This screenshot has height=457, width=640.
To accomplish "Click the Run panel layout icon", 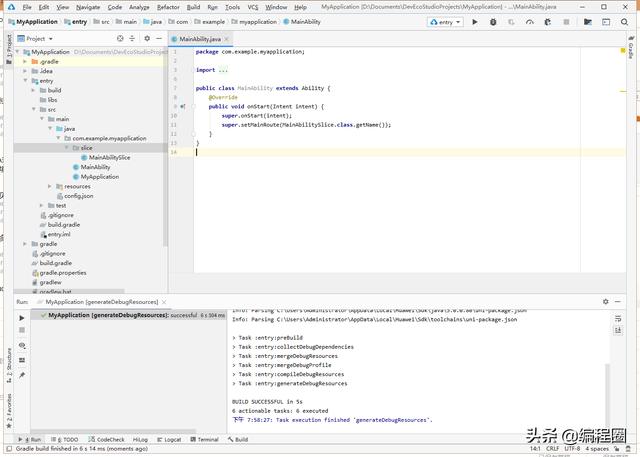I will point(22,360).
